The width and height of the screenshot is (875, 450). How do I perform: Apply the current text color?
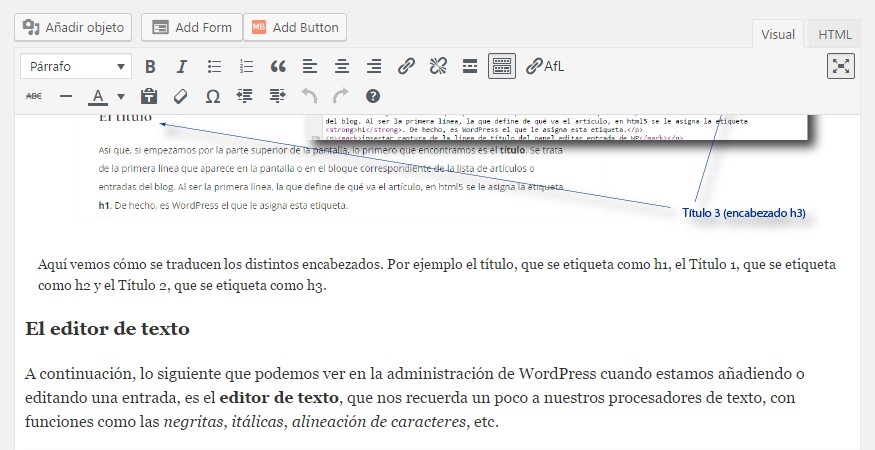(98, 96)
